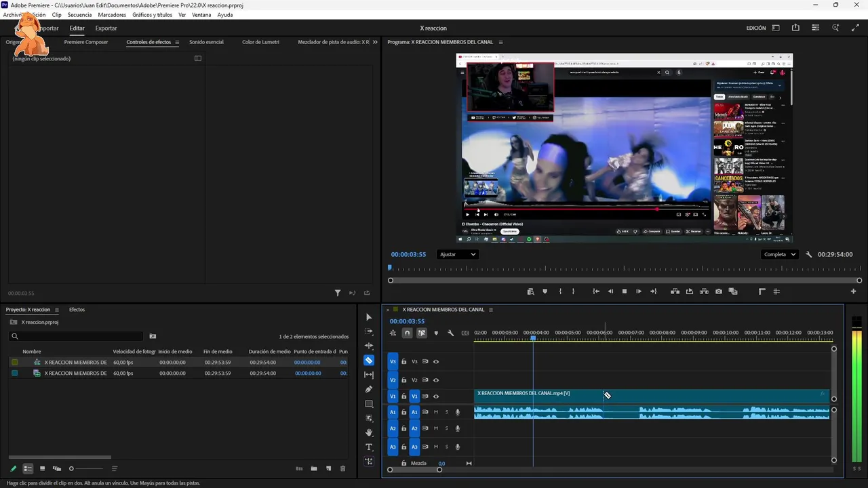868x488 pixels.
Task: Toggle the timeline Snap magnet button
Action: point(407,333)
